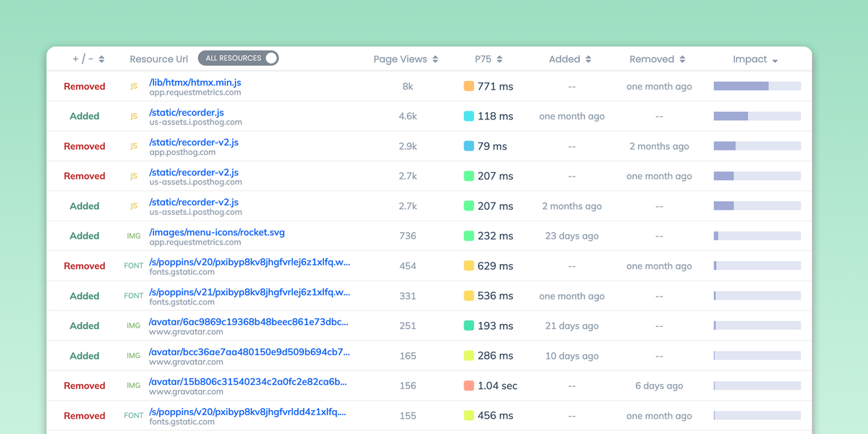Open /avatar/15b806c31540234c2a0fc2e82ca6b link
868x434 pixels.
point(248,382)
